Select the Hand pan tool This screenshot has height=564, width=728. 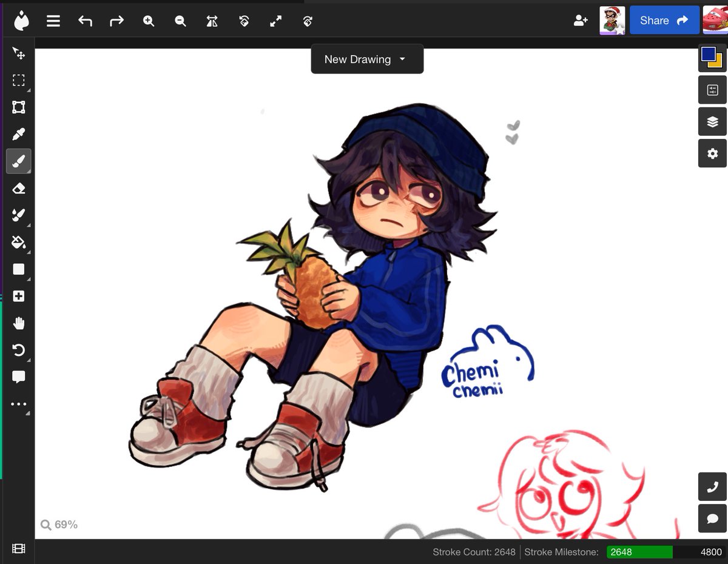19,323
